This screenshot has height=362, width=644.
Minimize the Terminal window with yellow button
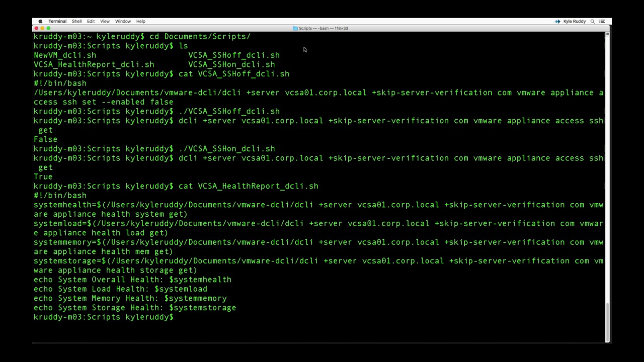tap(42, 28)
